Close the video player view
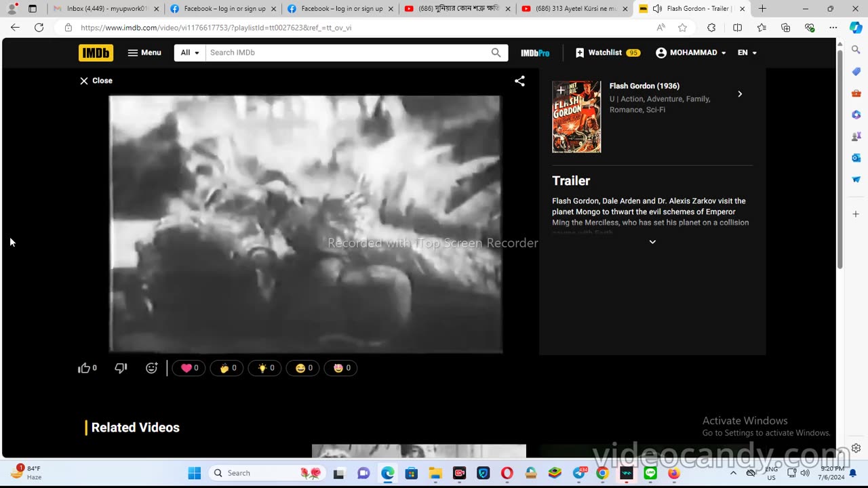Screen dimensions: 868x488 (96, 81)
